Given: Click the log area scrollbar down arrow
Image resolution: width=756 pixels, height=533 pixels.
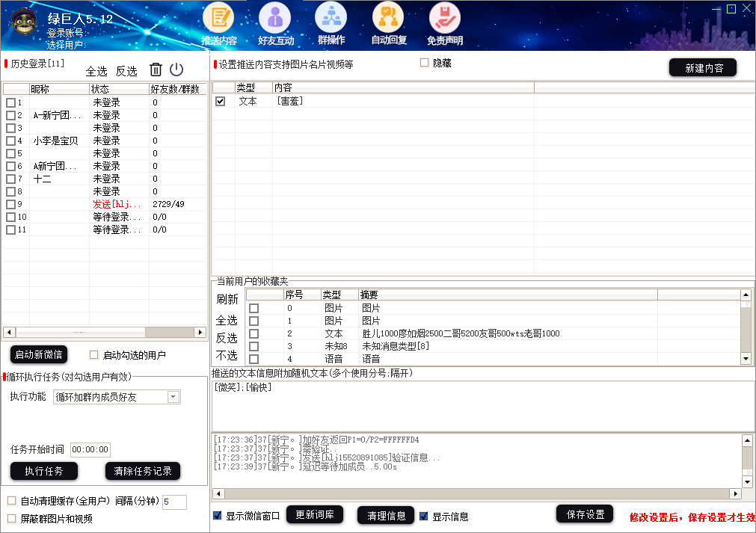Looking at the screenshot, I should point(747,482).
